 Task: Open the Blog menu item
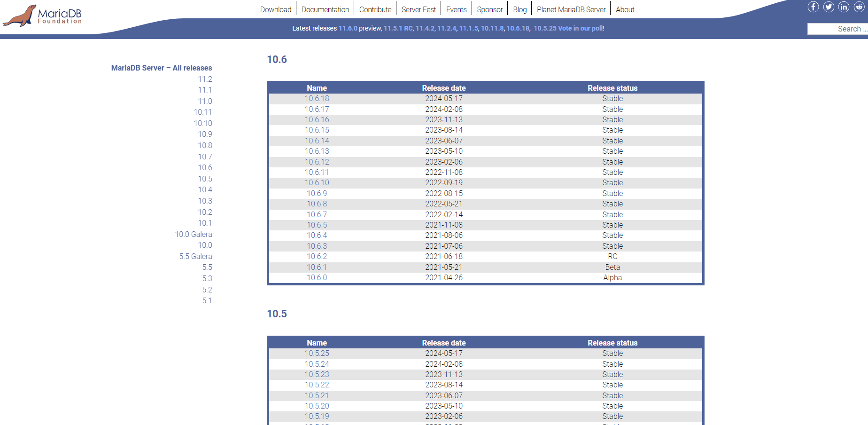click(520, 9)
